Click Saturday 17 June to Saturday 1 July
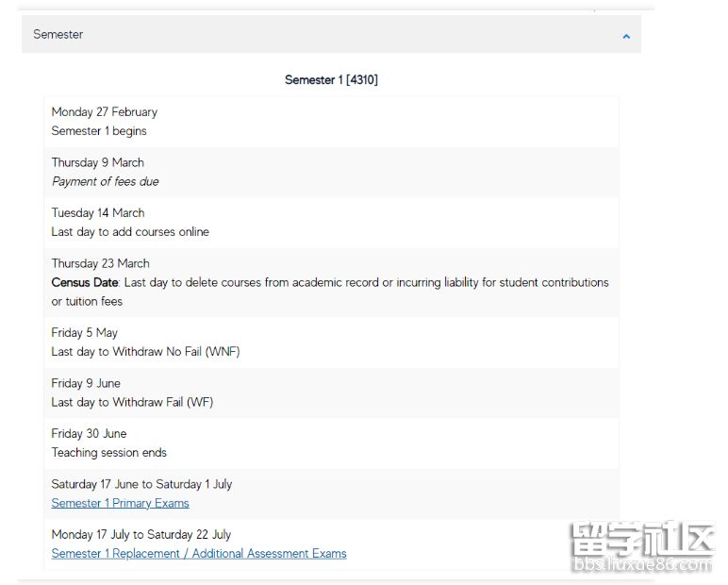 pyautogui.click(x=141, y=484)
